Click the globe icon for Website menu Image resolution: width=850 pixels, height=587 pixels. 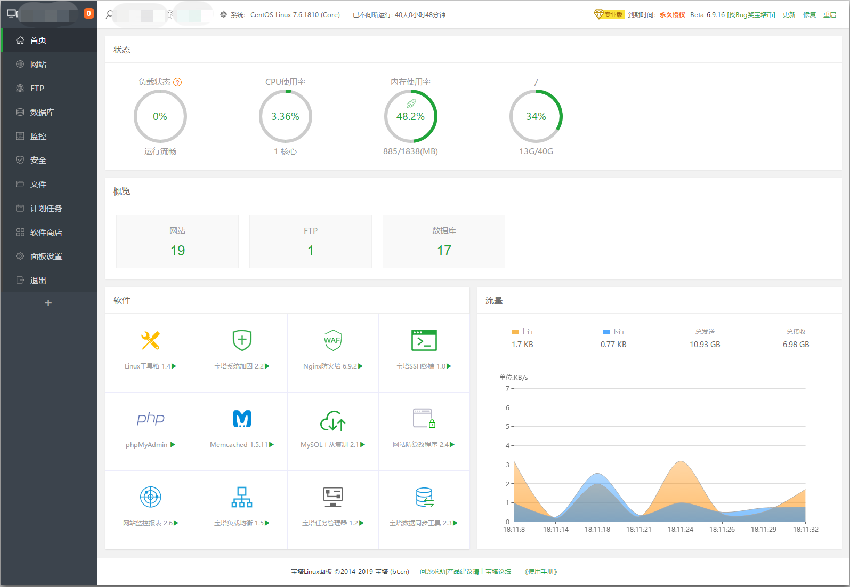click(x=20, y=64)
